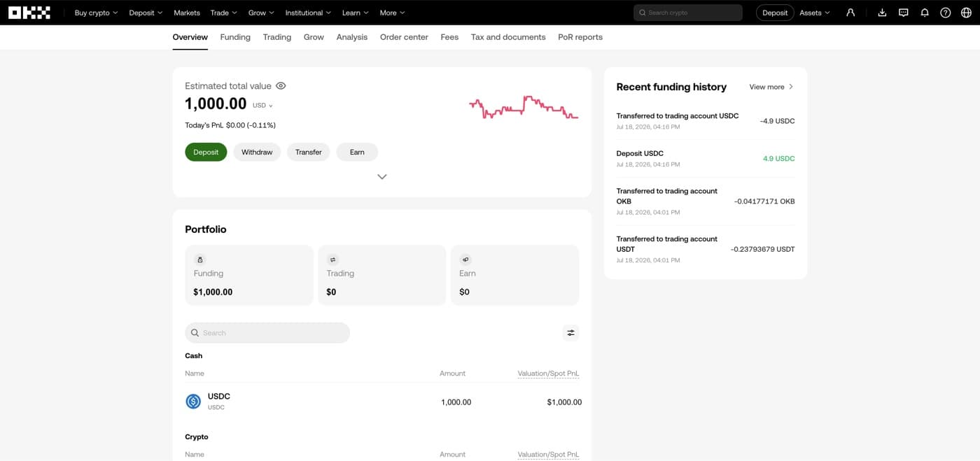
Task: Open the USDC asset row
Action: [383, 402]
